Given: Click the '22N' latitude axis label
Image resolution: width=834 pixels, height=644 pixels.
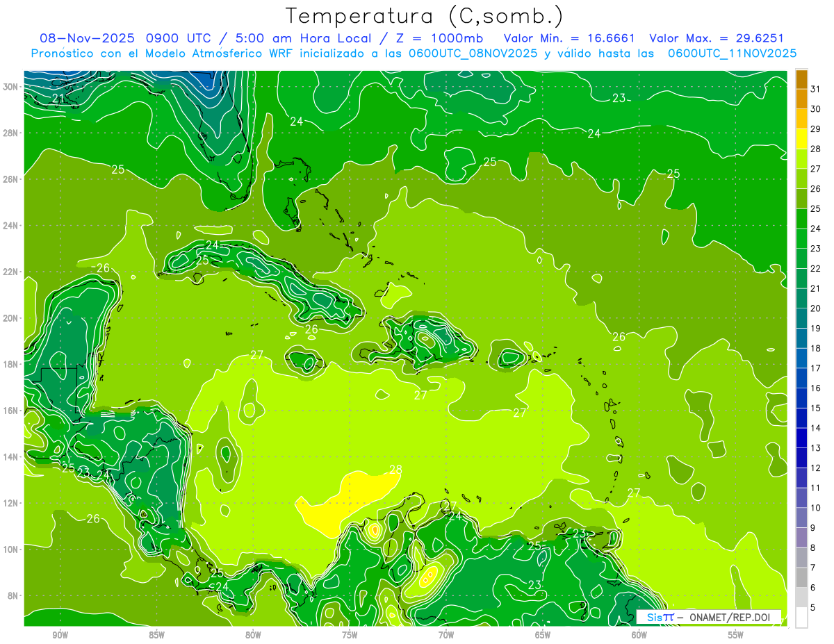Looking at the screenshot, I should coord(10,272).
